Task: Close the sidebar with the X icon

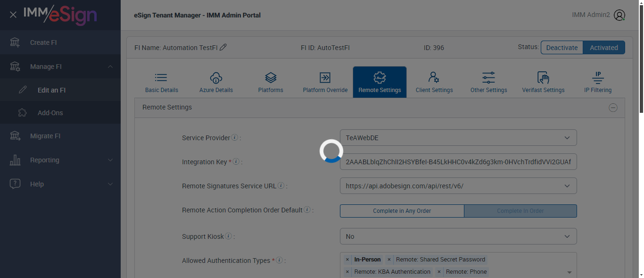Action: point(13,15)
